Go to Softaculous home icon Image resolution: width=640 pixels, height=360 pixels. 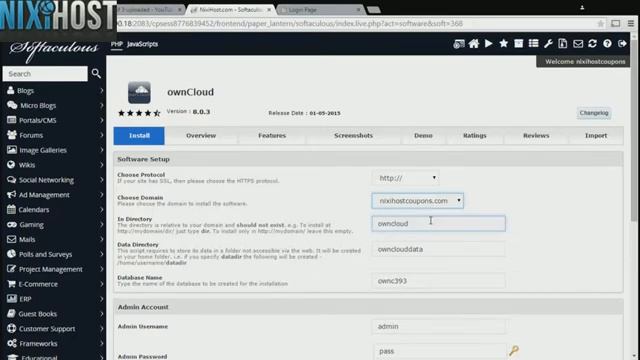(x=474, y=44)
